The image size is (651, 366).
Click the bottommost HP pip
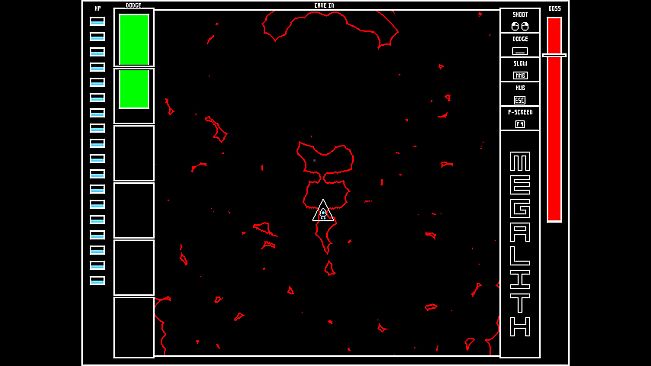pos(98,281)
